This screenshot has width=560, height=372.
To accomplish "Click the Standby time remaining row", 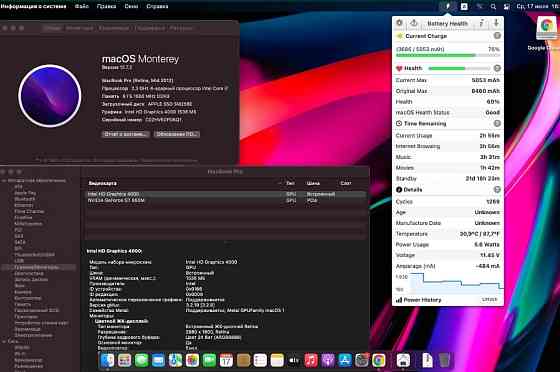I will point(448,179).
